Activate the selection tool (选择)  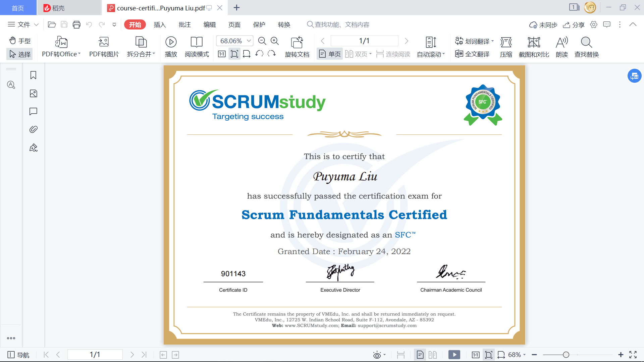(20, 54)
